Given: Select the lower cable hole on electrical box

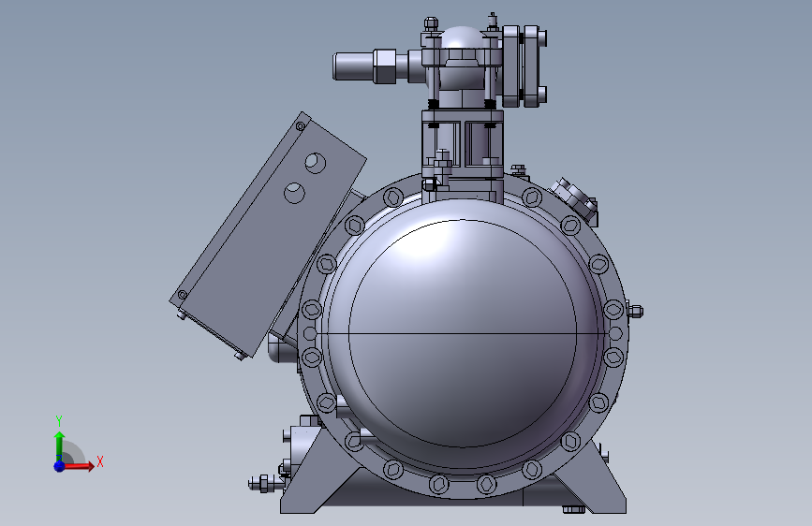Looking at the screenshot, I should click(294, 193).
